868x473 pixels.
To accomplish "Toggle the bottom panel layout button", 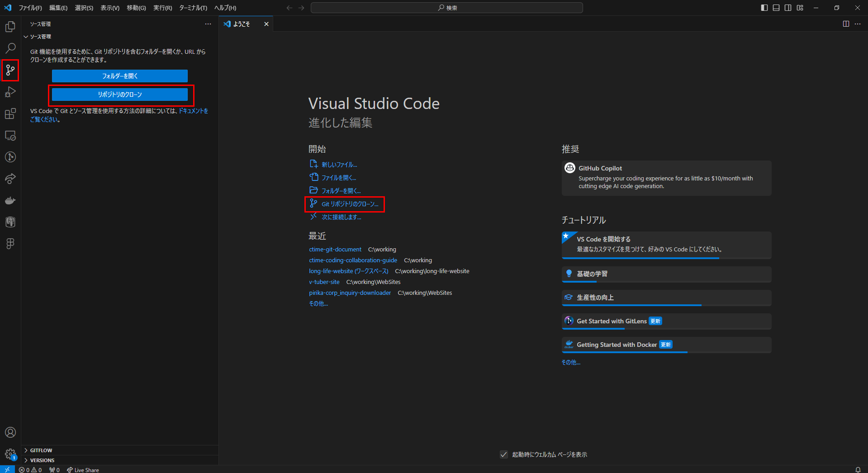I will coord(776,8).
